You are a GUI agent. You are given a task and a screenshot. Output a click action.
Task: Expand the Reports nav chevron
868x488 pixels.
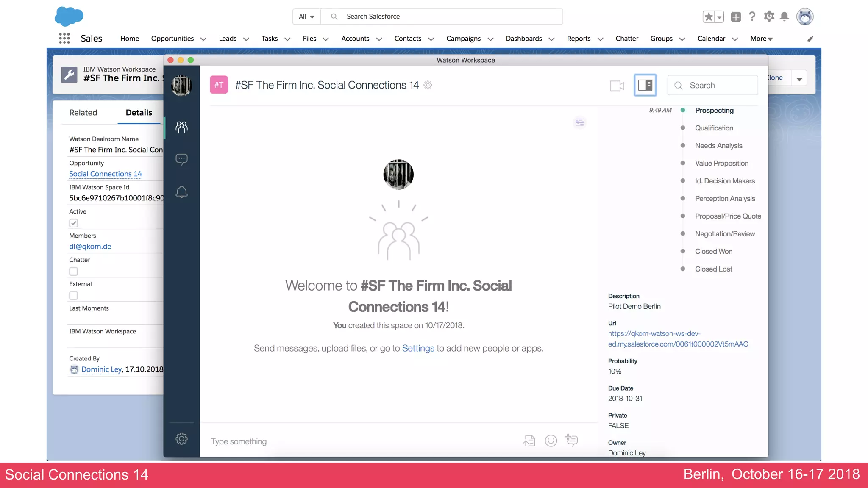pyautogui.click(x=601, y=39)
